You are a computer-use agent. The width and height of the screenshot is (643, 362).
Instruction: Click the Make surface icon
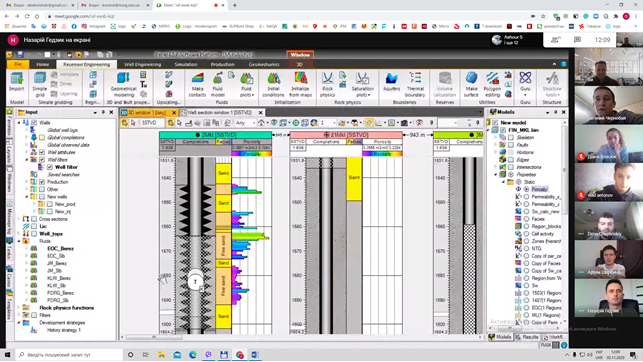471,84
